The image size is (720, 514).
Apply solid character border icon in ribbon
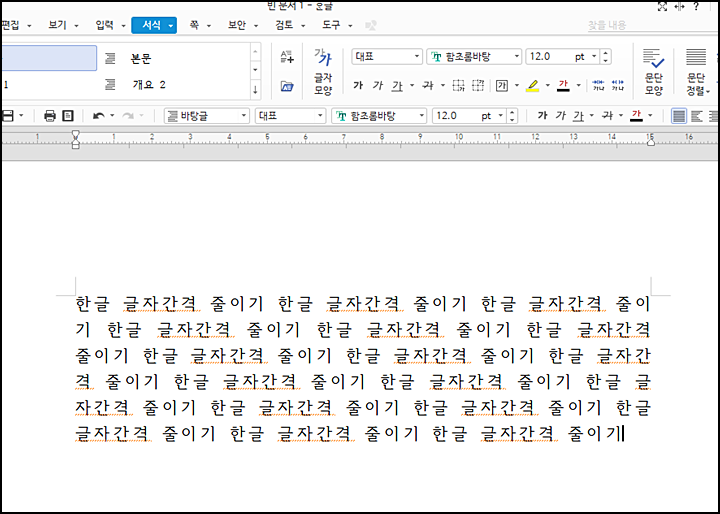[x=458, y=85]
